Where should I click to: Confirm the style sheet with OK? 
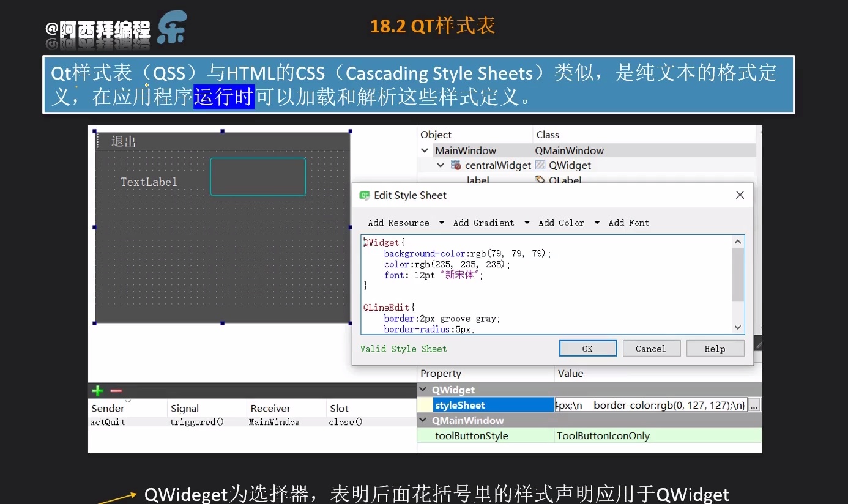point(587,348)
